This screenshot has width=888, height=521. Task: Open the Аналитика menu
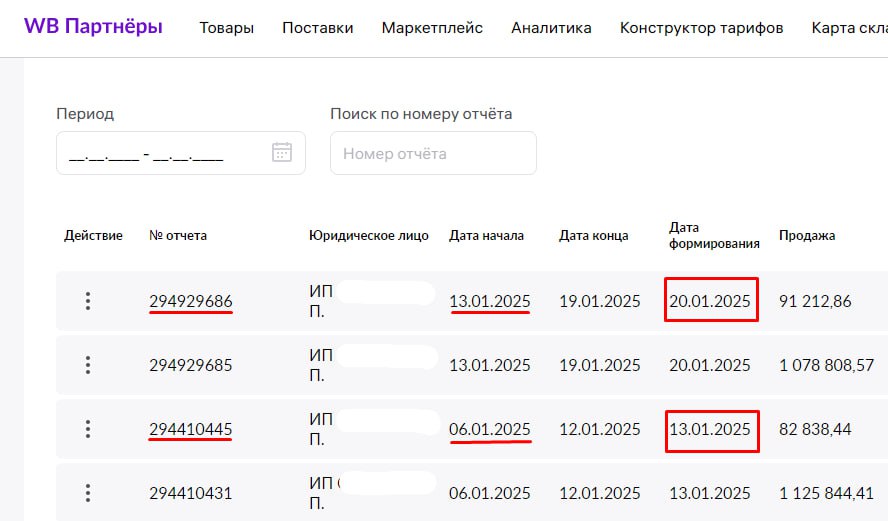(551, 28)
